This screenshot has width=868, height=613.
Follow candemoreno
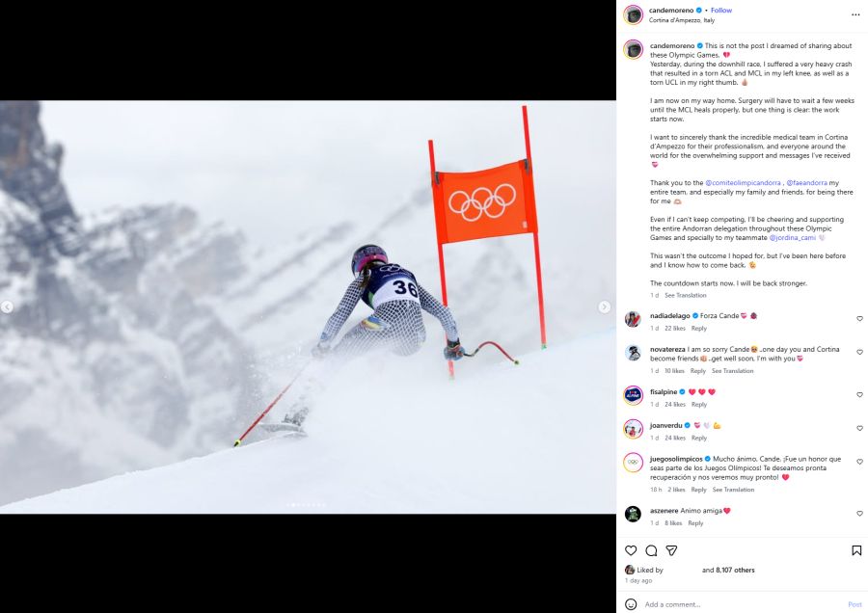point(720,10)
